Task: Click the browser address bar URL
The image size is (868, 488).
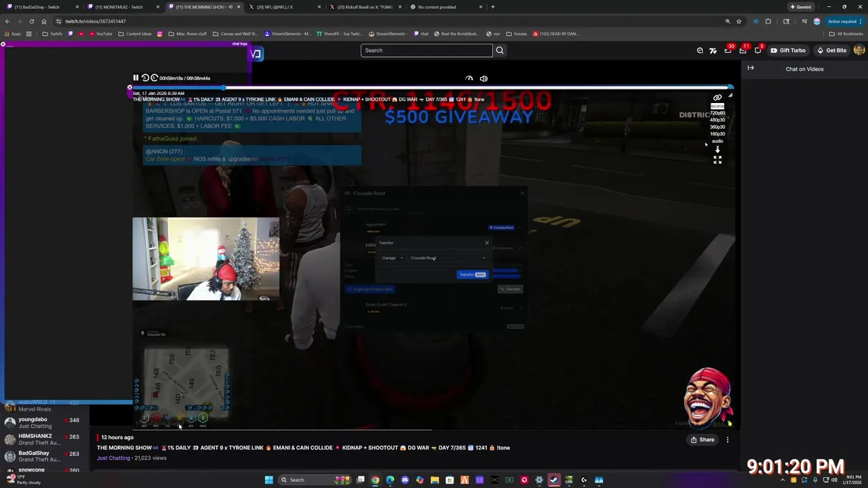Action: [96, 21]
